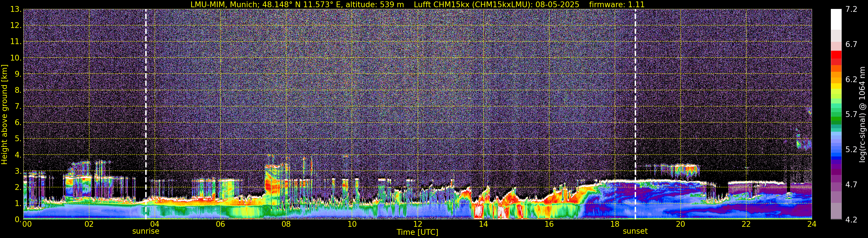
Task: Click colorbar tick value 4.7
Action: pos(851,184)
